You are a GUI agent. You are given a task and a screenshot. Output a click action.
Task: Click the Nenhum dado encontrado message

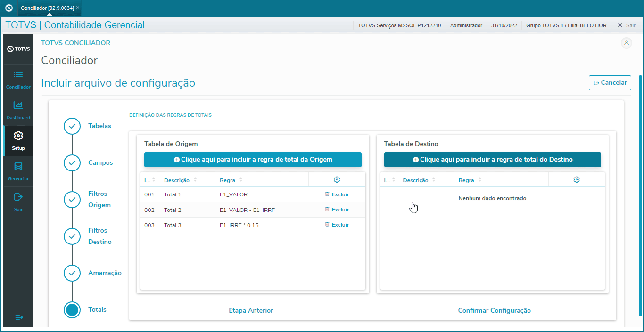tap(492, 198)
